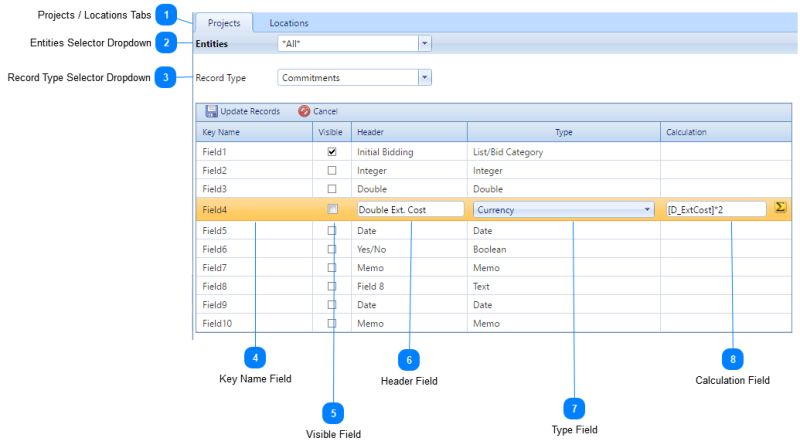Select the Field5 key name cell
Viewport: 800px width, 448px height.
tap(254, 231)
